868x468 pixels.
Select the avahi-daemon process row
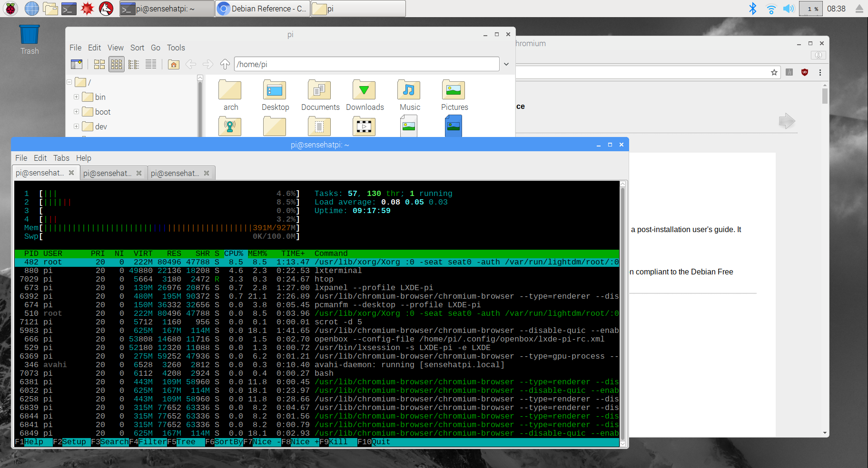click(x=317, y=365)
